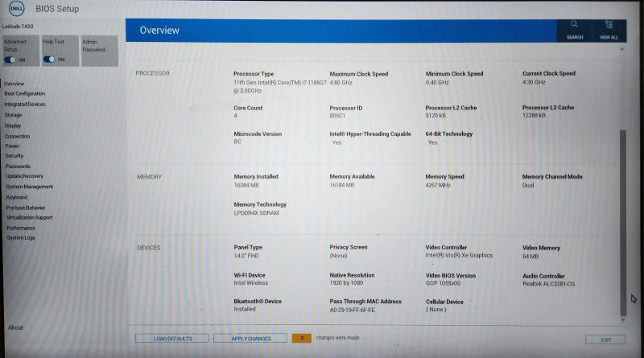Click Pass Through MAC Address value
Viewport: 644px width, 358px height.
pyautogui.click(x=352, y=310)
